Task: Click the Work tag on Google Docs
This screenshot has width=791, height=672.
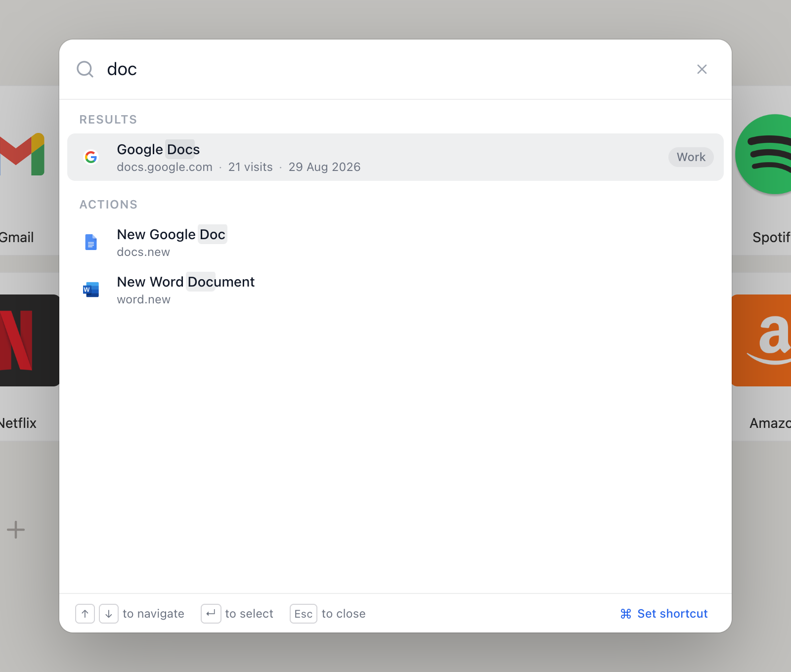Action: 691,157
